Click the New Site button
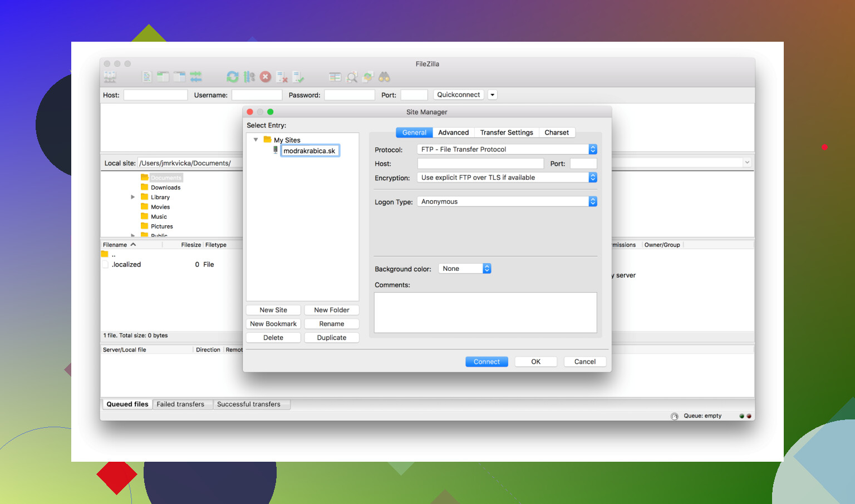Viewport: 855px width, 504px height. [273, 310]
